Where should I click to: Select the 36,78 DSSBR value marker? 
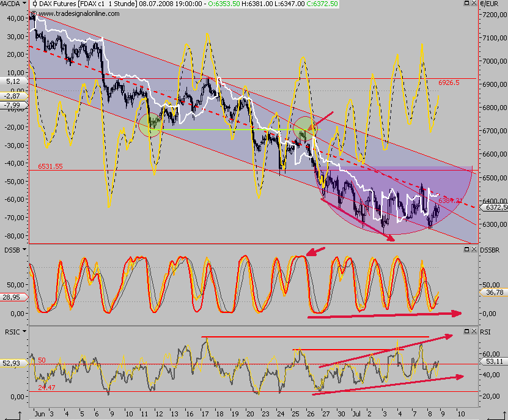493,292
